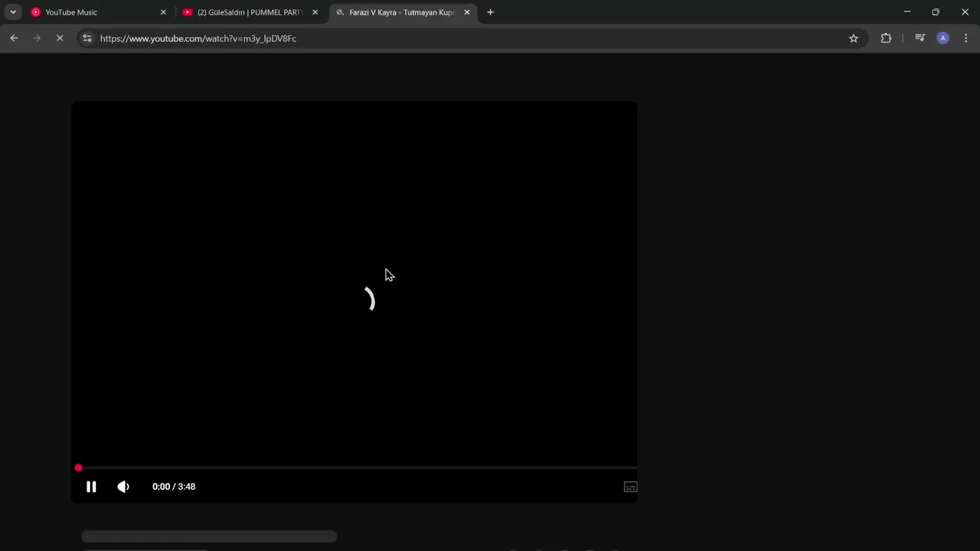Toggle subtitles with the captions icon
980x551 pixels.
pos(631,487)
